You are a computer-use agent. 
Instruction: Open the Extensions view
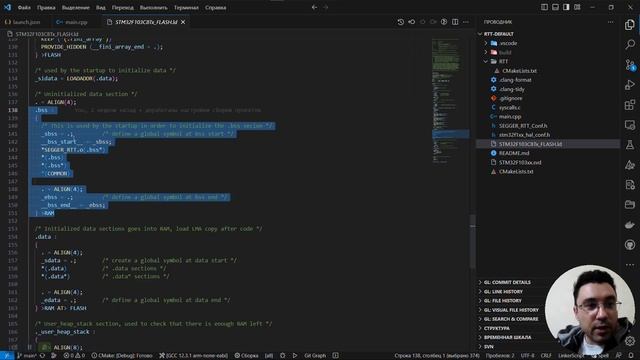(630, 105)
